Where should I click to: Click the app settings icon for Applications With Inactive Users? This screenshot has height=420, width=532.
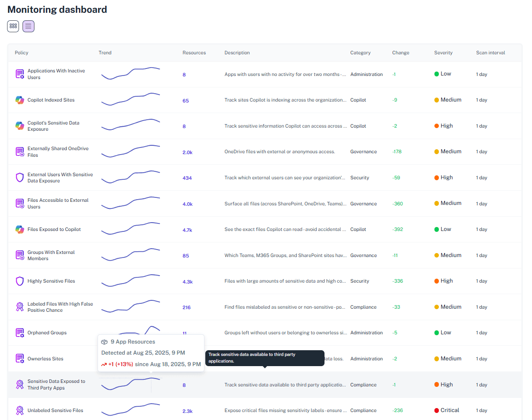19,74
